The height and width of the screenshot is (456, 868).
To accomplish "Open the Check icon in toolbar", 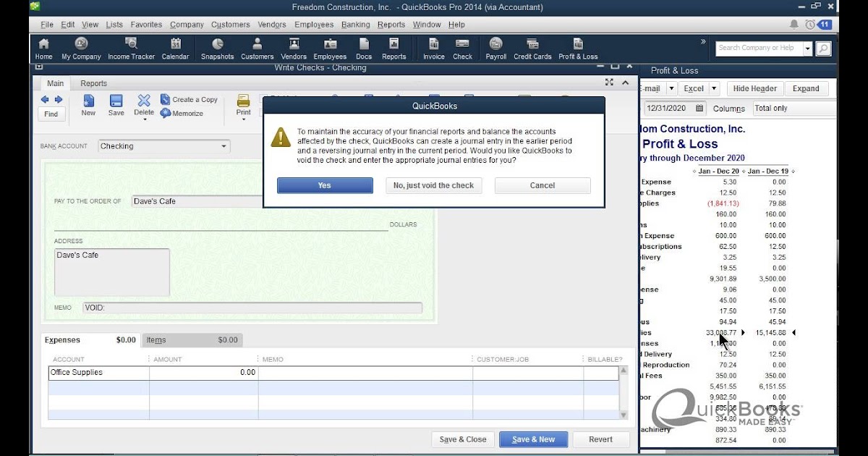I will tap(462, 48).
